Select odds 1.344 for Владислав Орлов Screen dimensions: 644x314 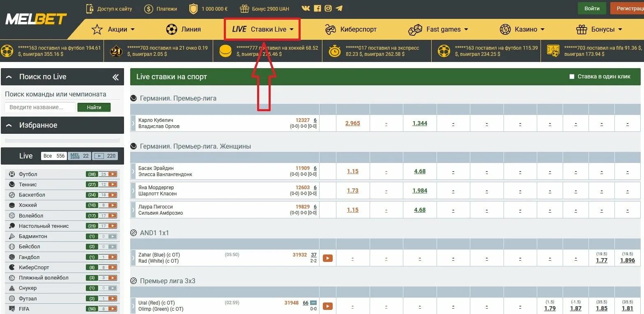(x=420, y=123)
